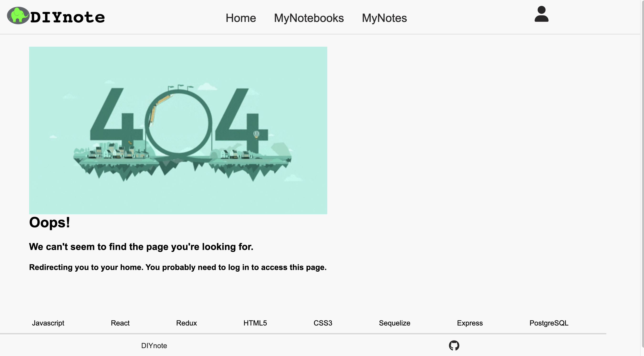644x356 pixels.
Task: Open MyNotebooks from the navigation bar
Action: pyautogui.click(x=309, y=18)
